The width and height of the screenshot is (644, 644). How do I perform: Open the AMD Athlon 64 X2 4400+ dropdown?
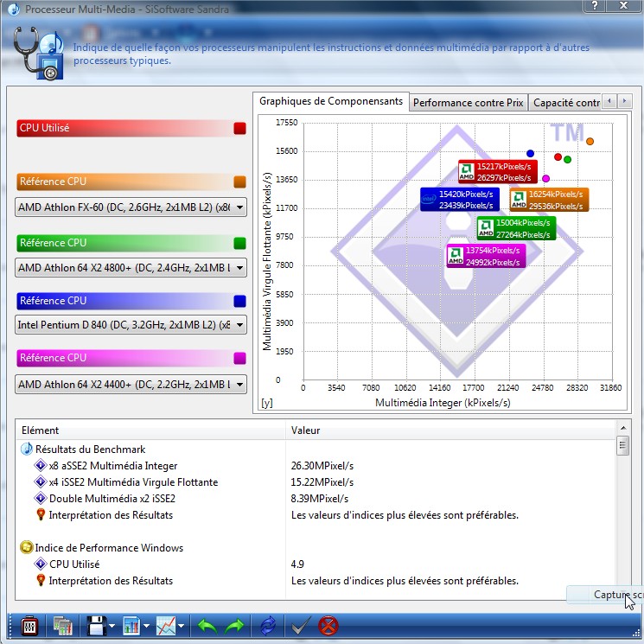click(x=131, y=385)
